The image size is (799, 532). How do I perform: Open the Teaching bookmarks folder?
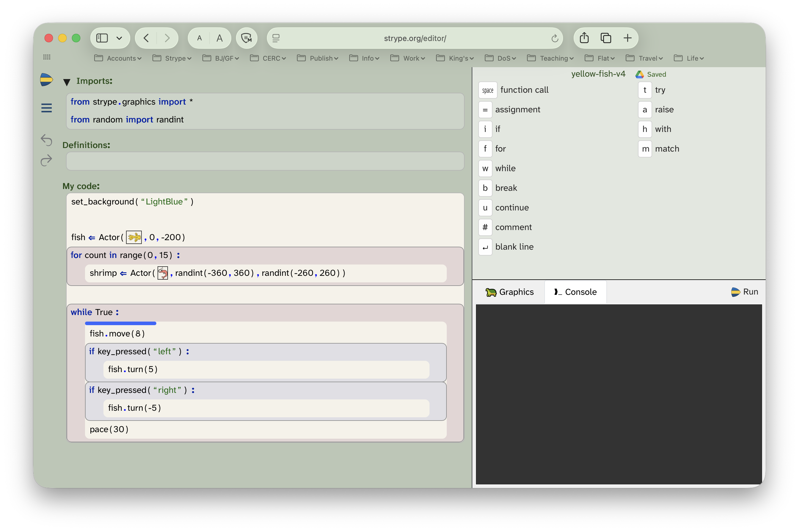coord(550,58)
